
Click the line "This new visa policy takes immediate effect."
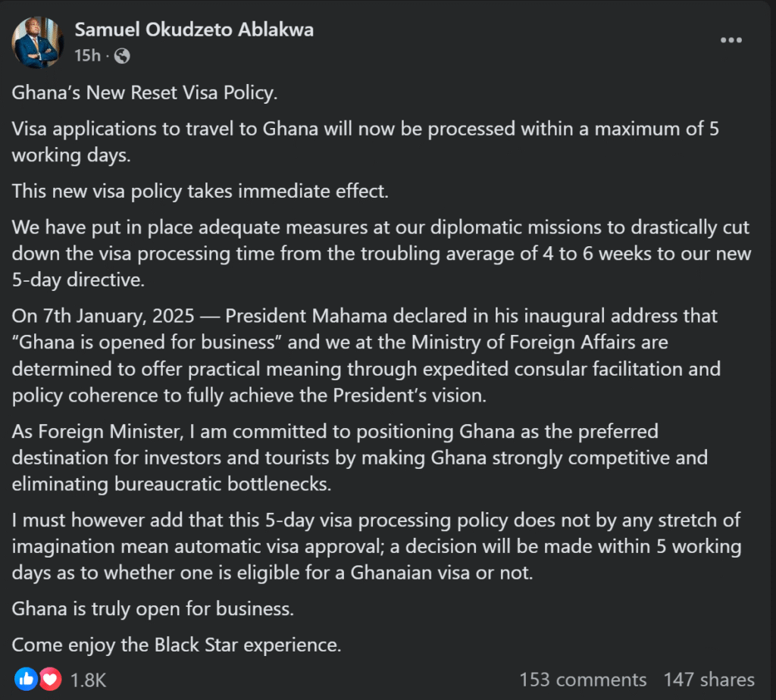pos(200,190)
